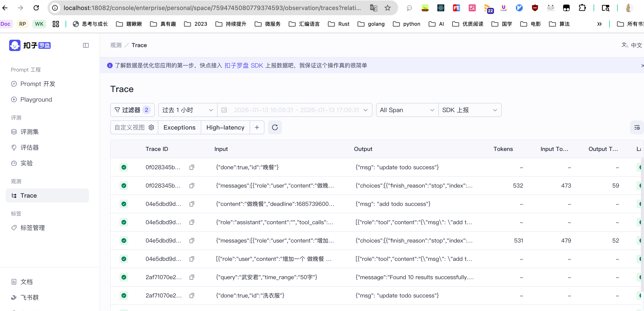Click the date range input field
The height and width of the screenshot is (311, 644).
(x=296, y=110)
